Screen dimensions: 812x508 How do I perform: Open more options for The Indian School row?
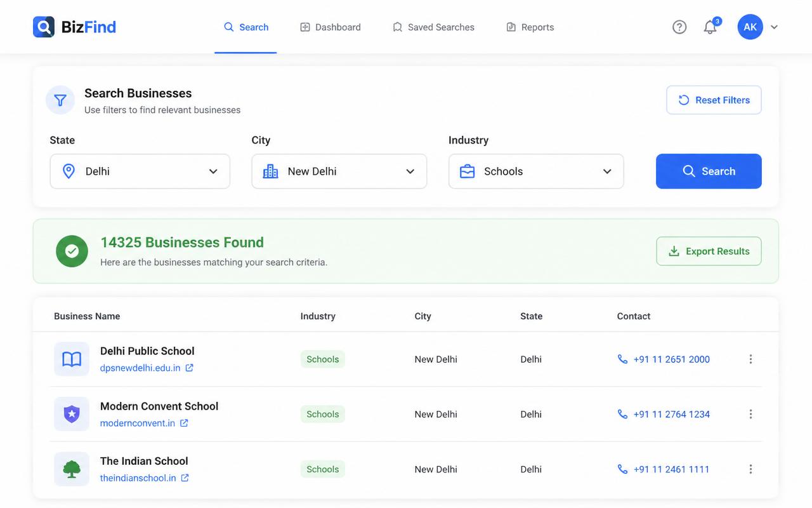coord(750,469)
